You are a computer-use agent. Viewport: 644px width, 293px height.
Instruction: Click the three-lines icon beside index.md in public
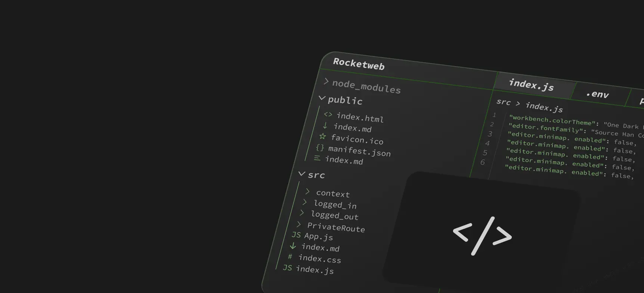(317, 158)
